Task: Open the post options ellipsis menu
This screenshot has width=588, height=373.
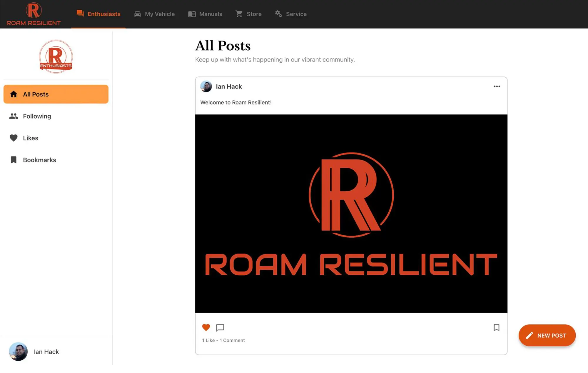Action: pos(497,86)
